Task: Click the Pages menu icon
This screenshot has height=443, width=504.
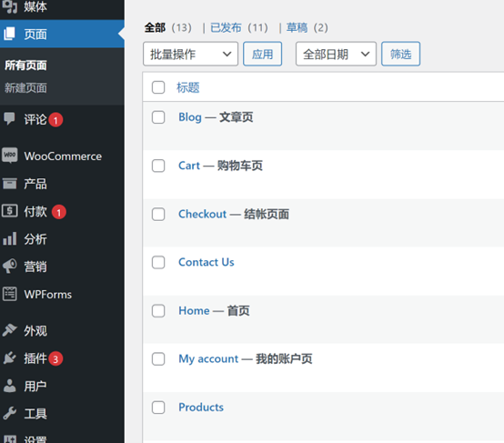Action: 10,34
